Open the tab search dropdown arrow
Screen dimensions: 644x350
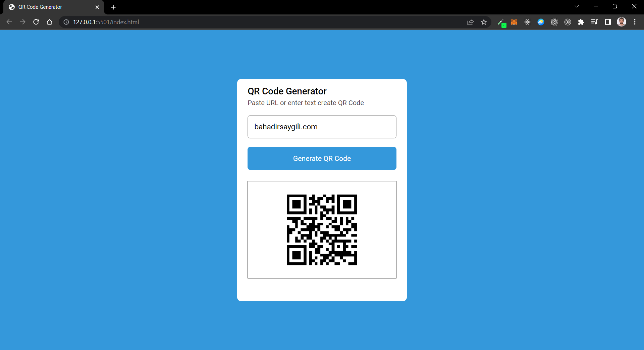click(577, 6)
